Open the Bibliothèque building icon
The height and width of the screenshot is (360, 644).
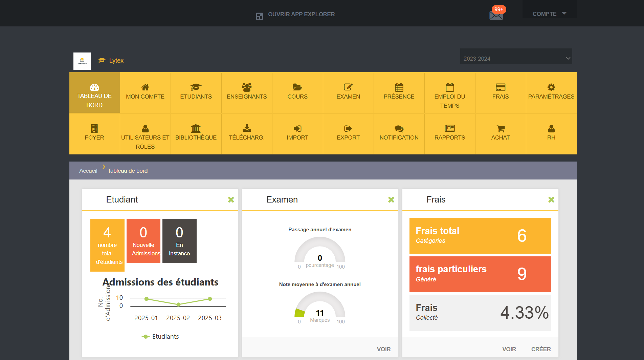point(196,128)
